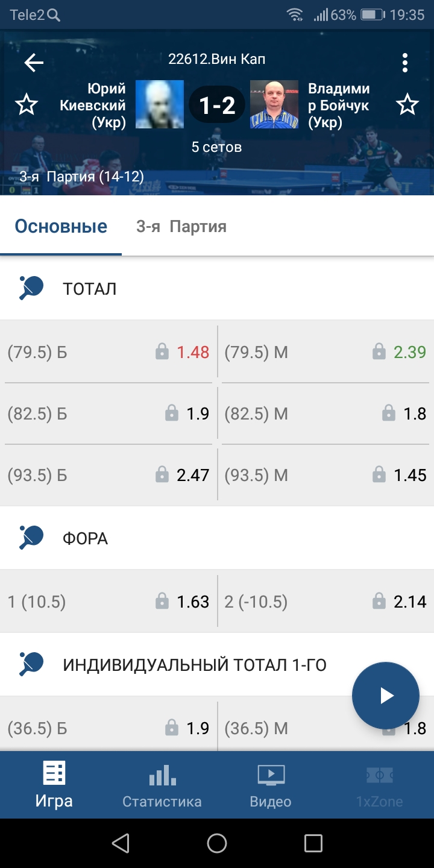Open the Статистика bar chart icon
Viewport: 434px width, 868px height.
tap(162, 775)
